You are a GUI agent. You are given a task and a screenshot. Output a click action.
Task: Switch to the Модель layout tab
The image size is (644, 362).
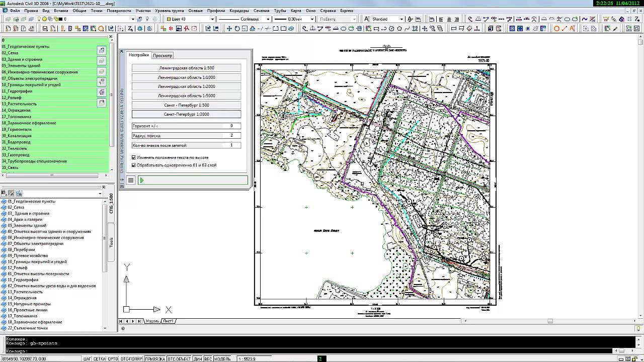152,321
